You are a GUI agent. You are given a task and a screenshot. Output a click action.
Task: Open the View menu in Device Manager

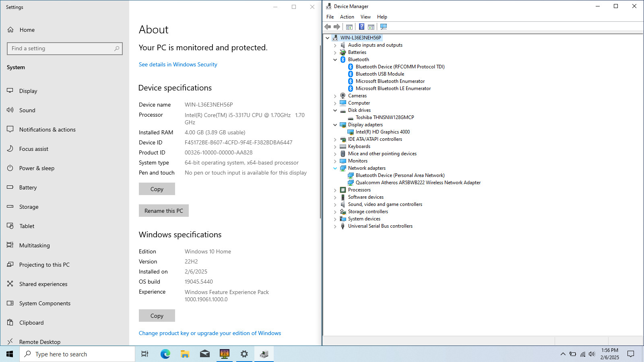click(x=365, y=17)
